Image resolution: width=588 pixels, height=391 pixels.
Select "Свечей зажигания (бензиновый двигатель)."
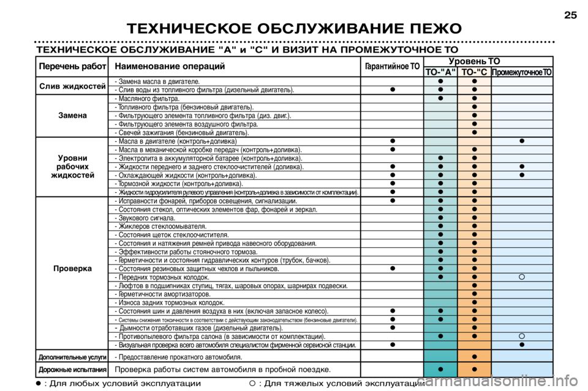click(182, 133)
